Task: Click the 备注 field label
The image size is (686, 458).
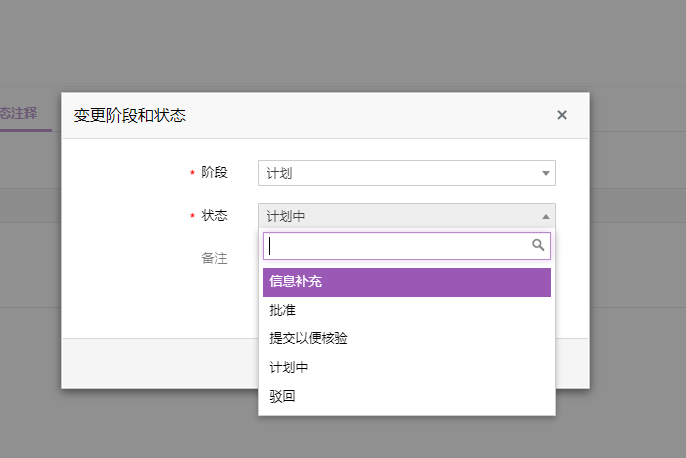Action: (214, 258)
